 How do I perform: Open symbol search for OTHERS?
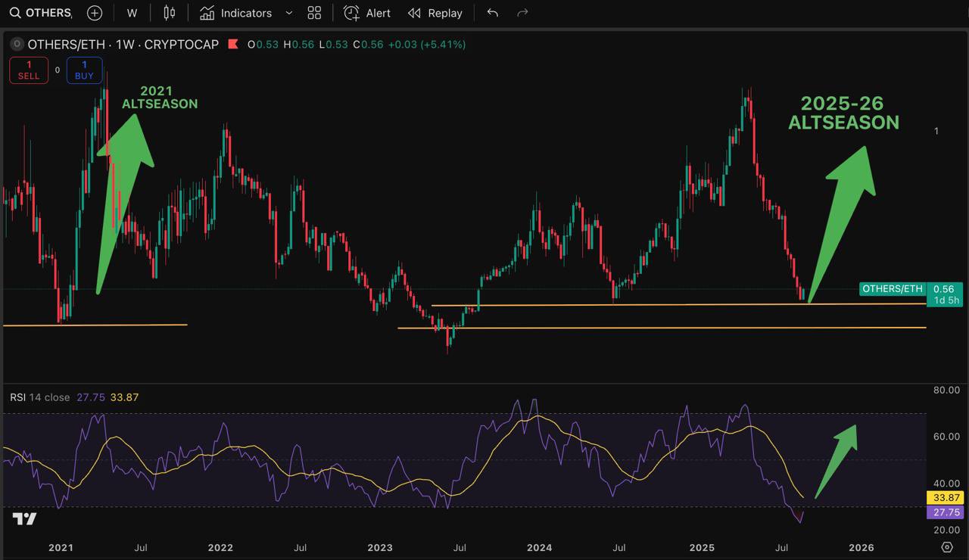(40, 13)
